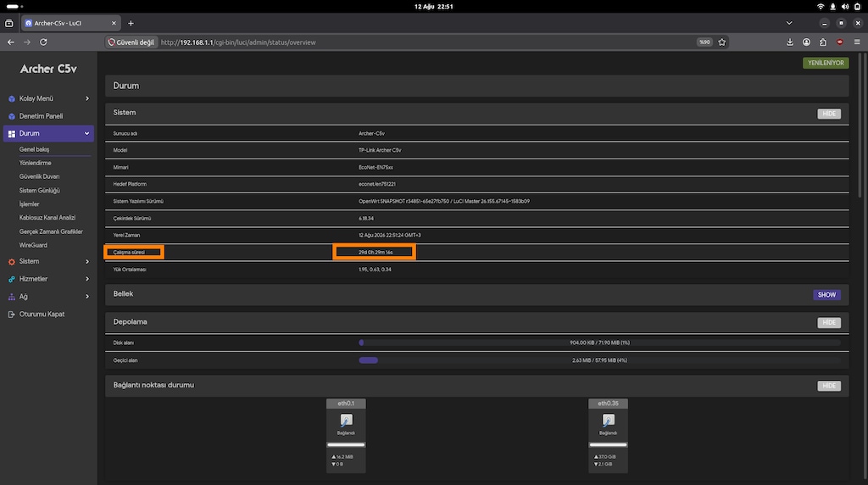Open a new browser tab with plus
The width and height of the screenshot is (868, 485).
(131, 23)
